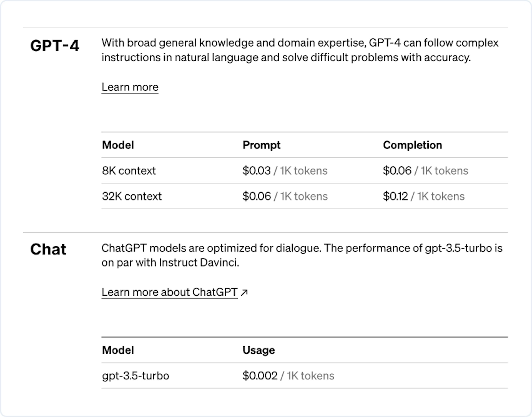Click the ChatGPT models description paragraph
The height and width of the screenshot is (417, 532).
(302, 255)
